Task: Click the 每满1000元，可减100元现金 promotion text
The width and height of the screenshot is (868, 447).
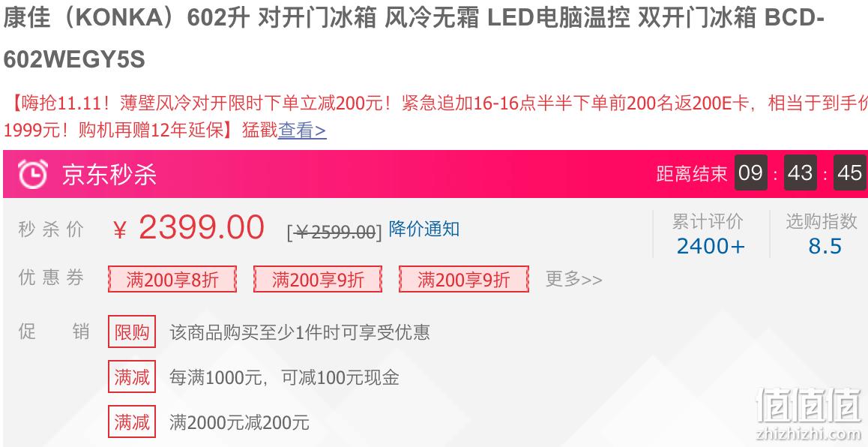Action: pyautogui.click(x=285, y=378)
